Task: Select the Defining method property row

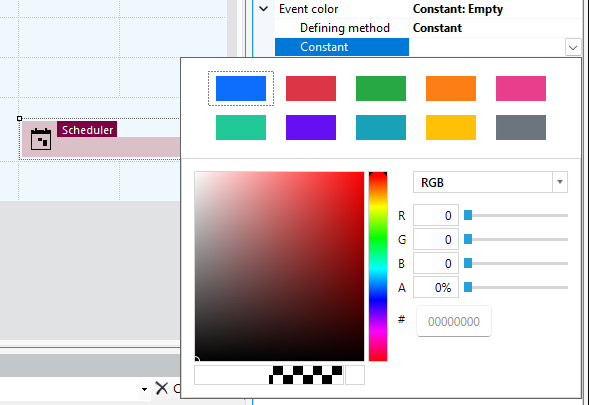Action: (x=428, y=28)
